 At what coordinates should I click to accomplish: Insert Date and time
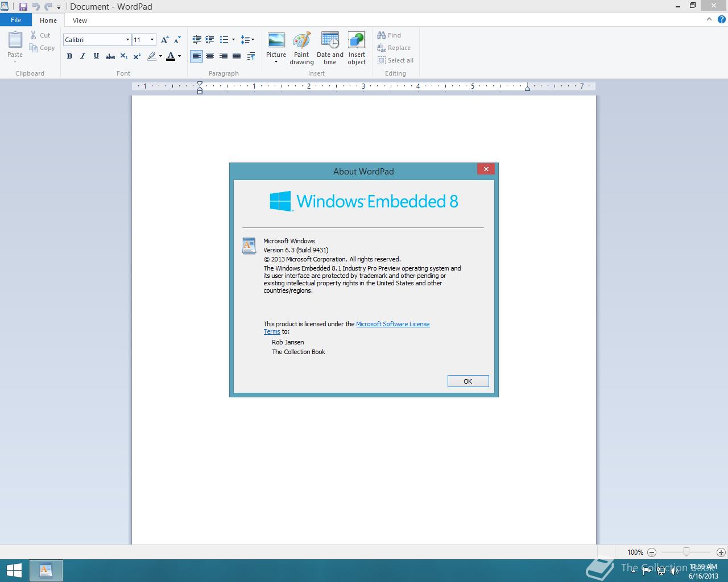(x=330, y=48)
